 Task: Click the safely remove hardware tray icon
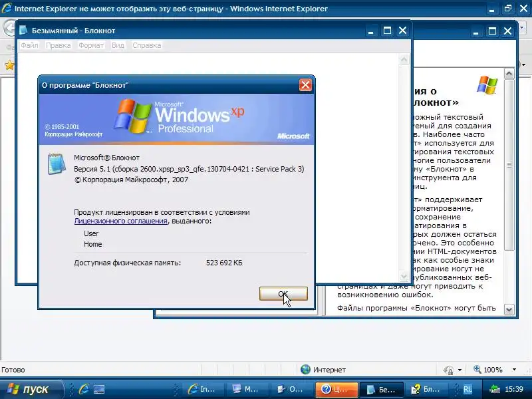495,389
